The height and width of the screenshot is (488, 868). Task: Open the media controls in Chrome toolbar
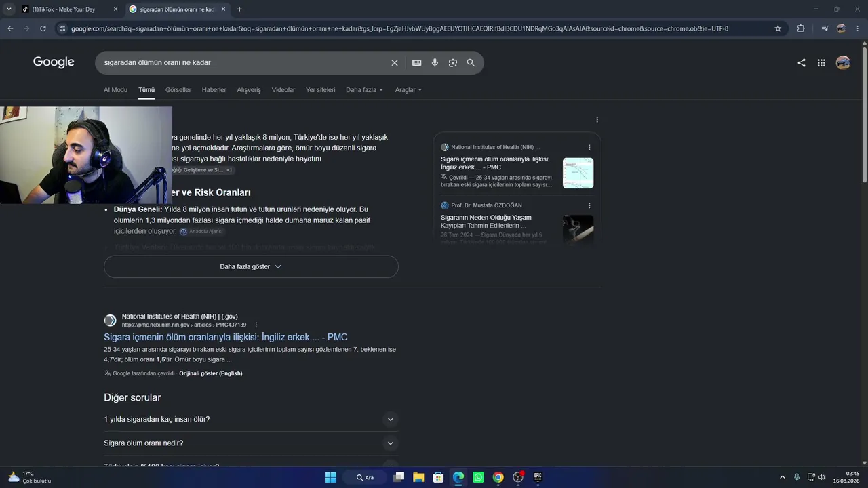(x=825, y=28)
